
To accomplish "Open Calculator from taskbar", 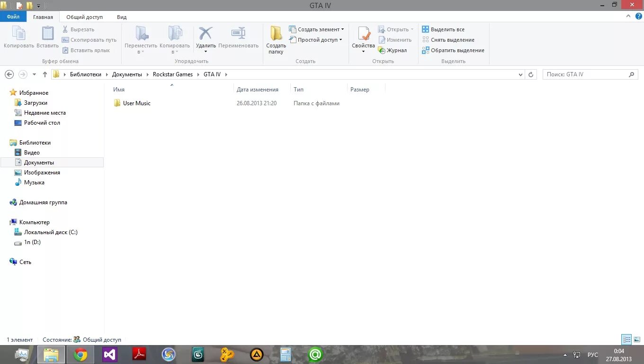I will click(286, 355).
